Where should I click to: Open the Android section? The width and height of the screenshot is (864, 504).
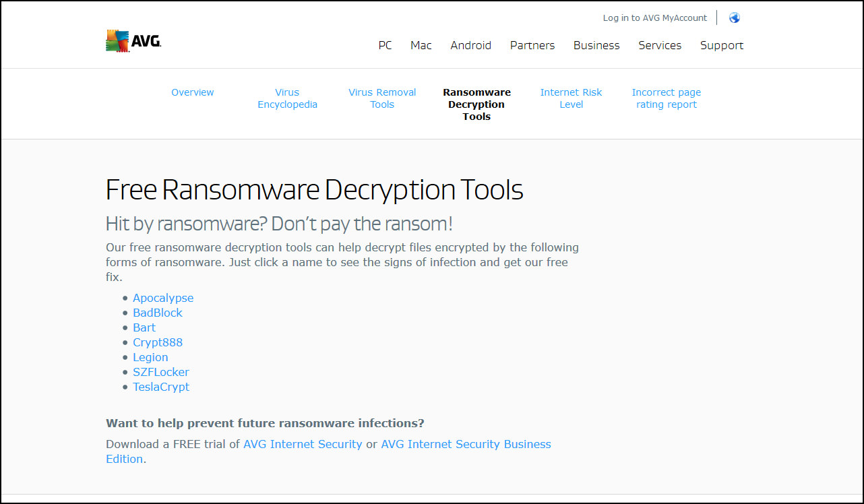tap(470, 45)
